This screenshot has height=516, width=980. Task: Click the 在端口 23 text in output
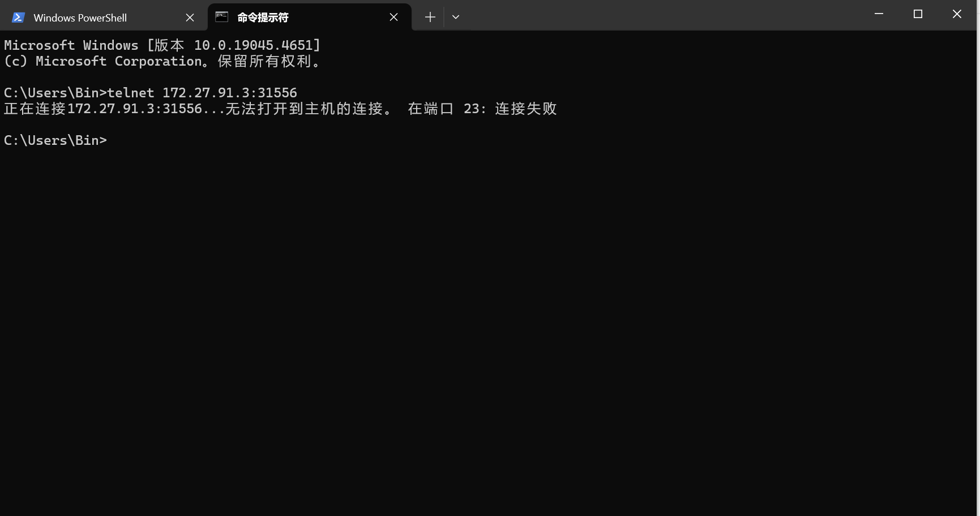coord(447,109)
